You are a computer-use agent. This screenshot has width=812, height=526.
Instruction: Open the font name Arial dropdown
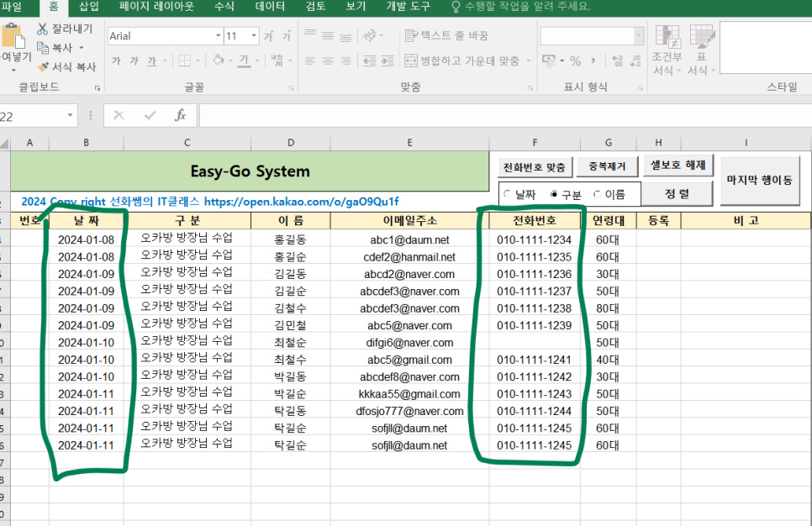click(x=218, y=36)
